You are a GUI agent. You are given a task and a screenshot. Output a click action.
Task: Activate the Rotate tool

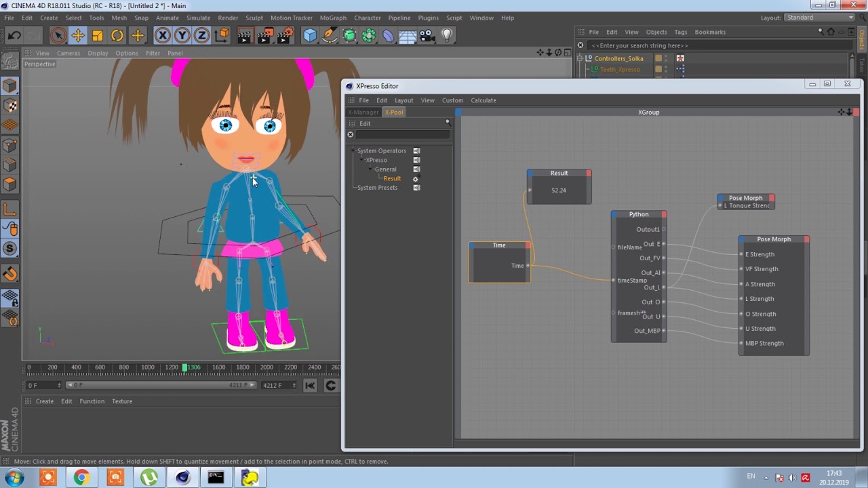(117, 35)
